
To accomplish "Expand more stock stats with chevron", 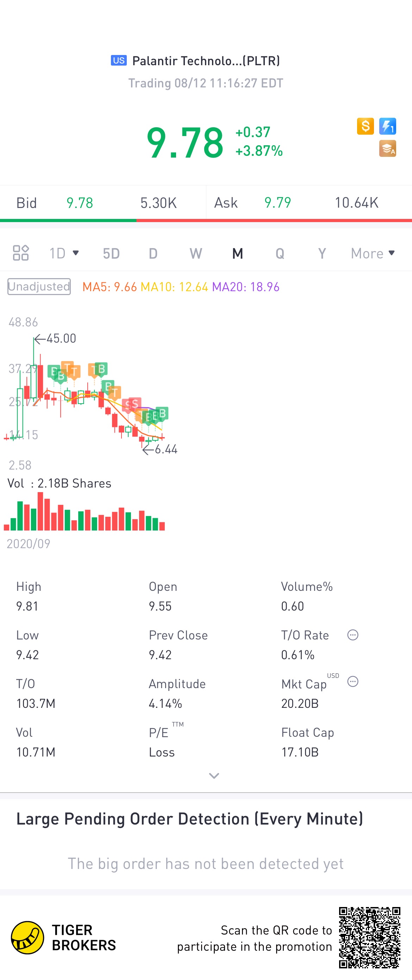I will coord(214,776).
